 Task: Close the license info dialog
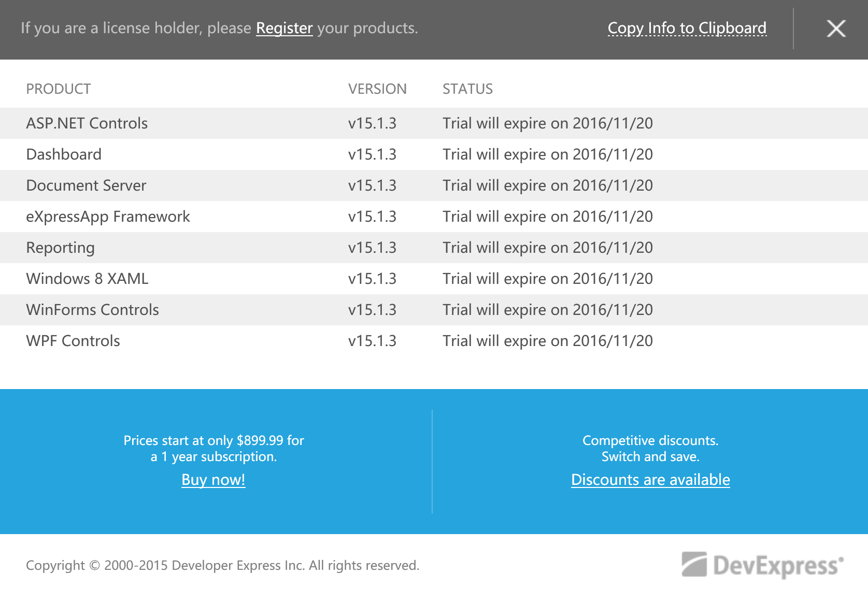point(836,28)
